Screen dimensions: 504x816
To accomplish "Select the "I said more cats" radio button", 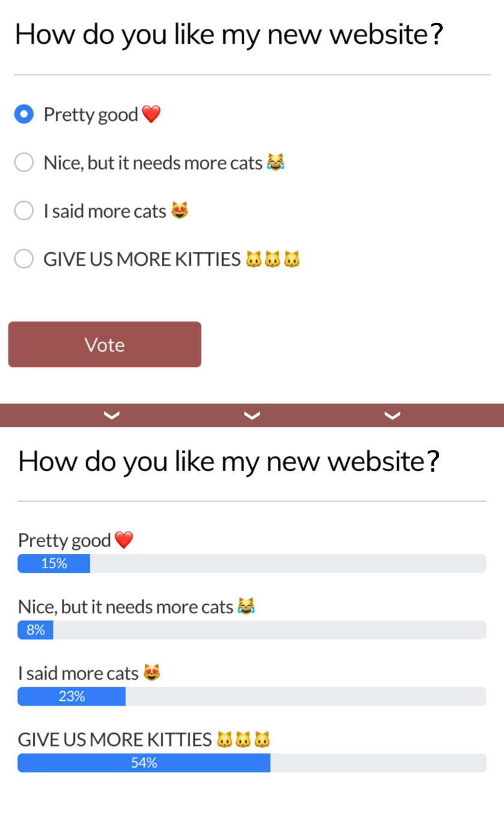I will 24,211.
